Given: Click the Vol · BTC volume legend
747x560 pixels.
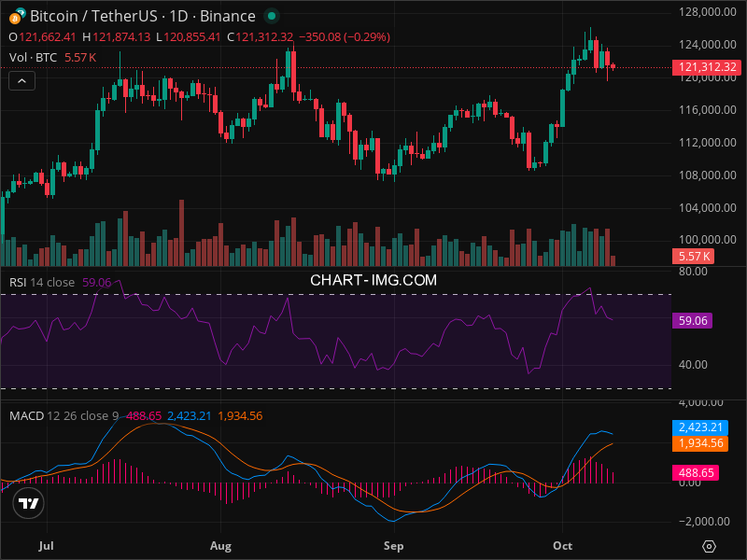Looking at the screenshot, I should tap(32, 57).
